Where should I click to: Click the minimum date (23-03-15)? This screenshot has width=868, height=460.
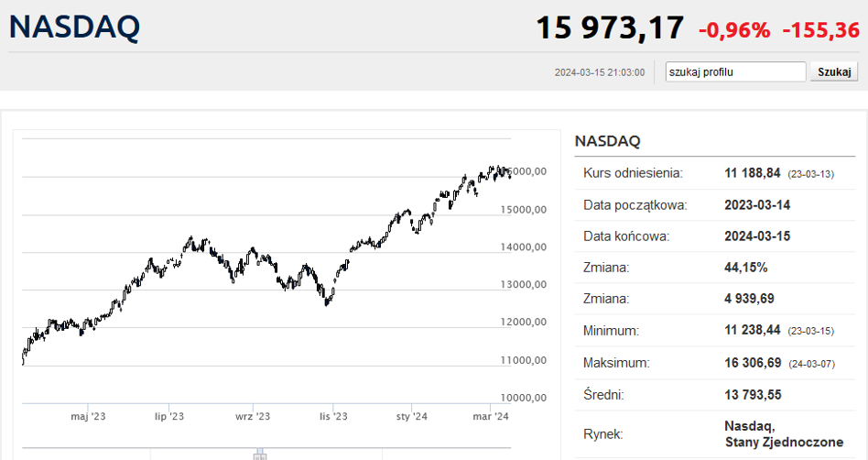pyautogui.click(x=811, y=331)
